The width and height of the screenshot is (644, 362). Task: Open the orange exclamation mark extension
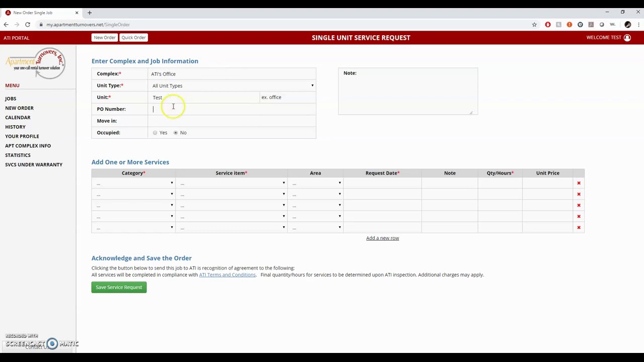(570, 25)
